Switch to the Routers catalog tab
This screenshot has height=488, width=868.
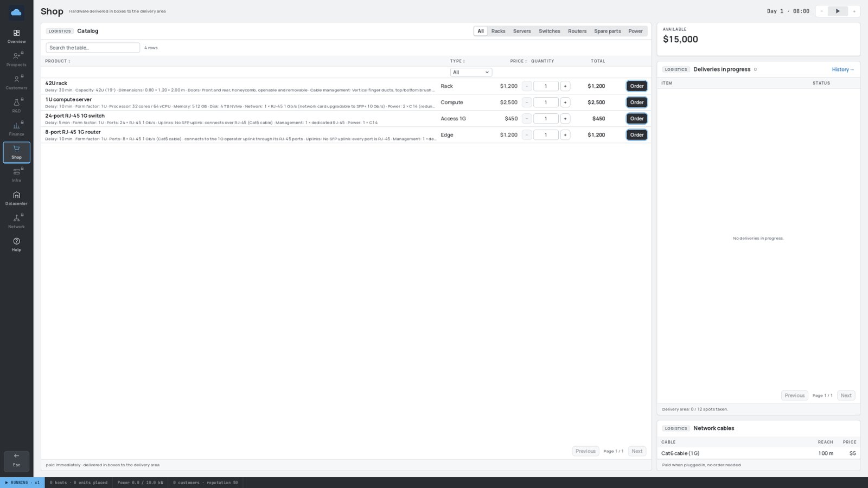[x=577, y=31]
